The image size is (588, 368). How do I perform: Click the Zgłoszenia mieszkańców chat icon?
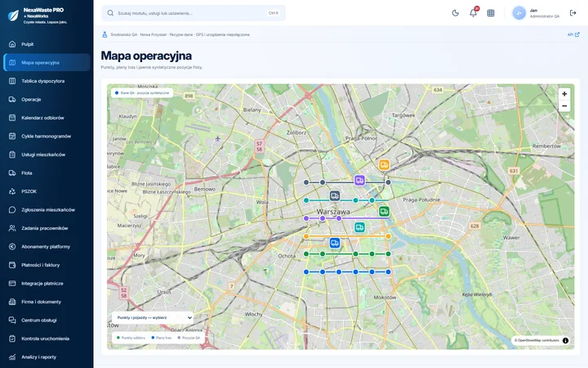(x=12, y=209)
